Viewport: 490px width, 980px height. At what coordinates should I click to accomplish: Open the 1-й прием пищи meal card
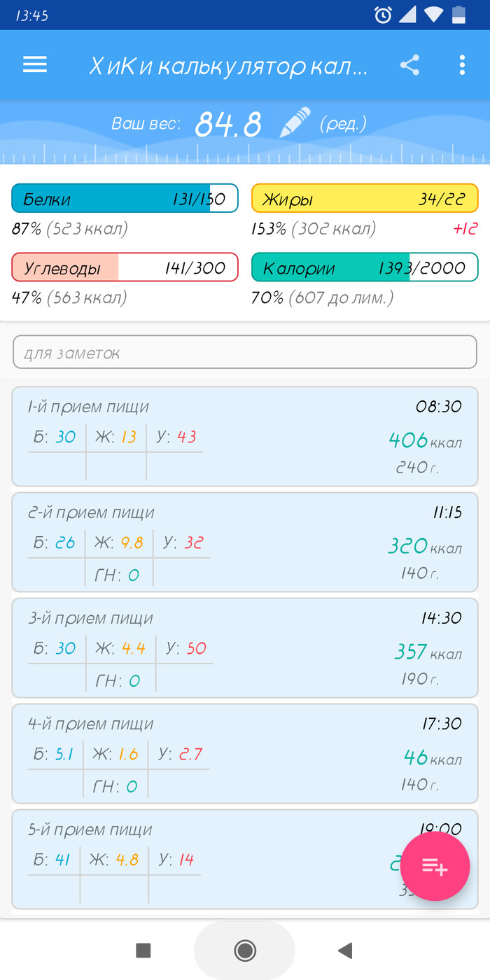pos(245,437)
